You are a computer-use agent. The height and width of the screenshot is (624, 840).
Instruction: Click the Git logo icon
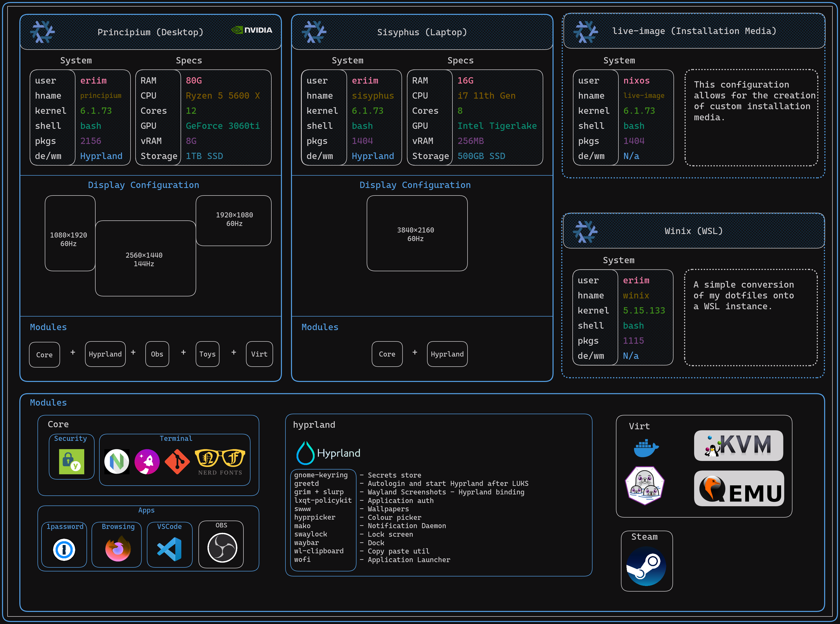coord(177,461)
